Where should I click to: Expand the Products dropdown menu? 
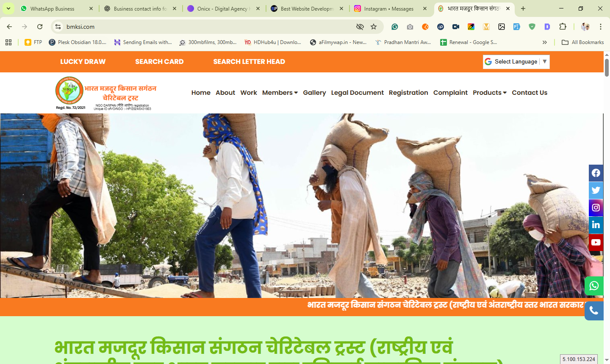pyautogui.click(x=489, y=93)
